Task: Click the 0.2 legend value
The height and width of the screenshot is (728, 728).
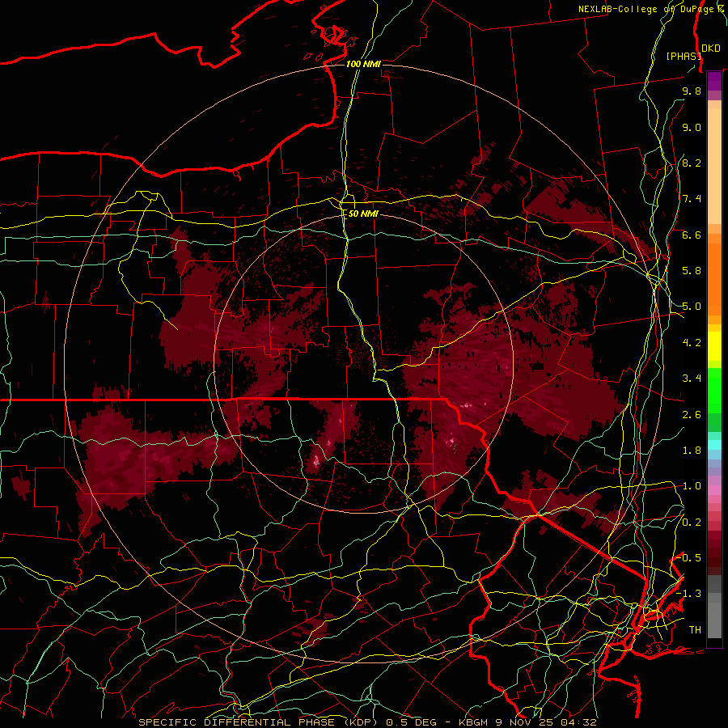Action: 692,523
